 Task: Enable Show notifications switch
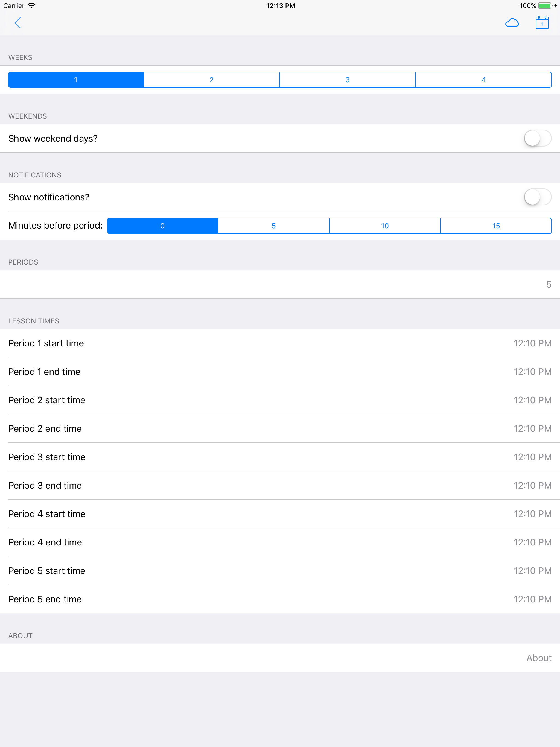click(x=537, y=197)
